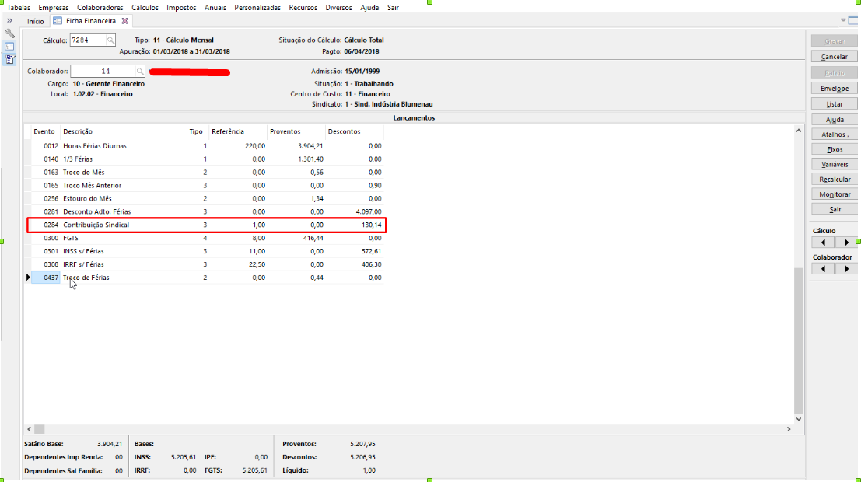
Task: Expand the left sidebar with double chevron
Action: 9,20
